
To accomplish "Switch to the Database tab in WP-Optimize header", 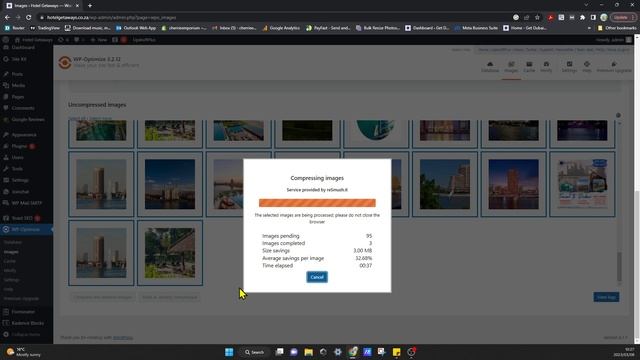I will 490,67.
